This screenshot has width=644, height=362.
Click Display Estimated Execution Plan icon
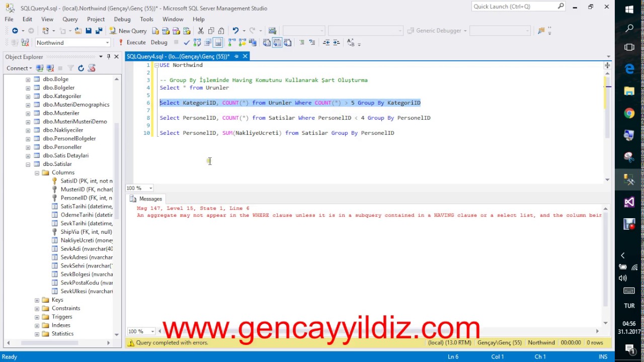point(197,43)
